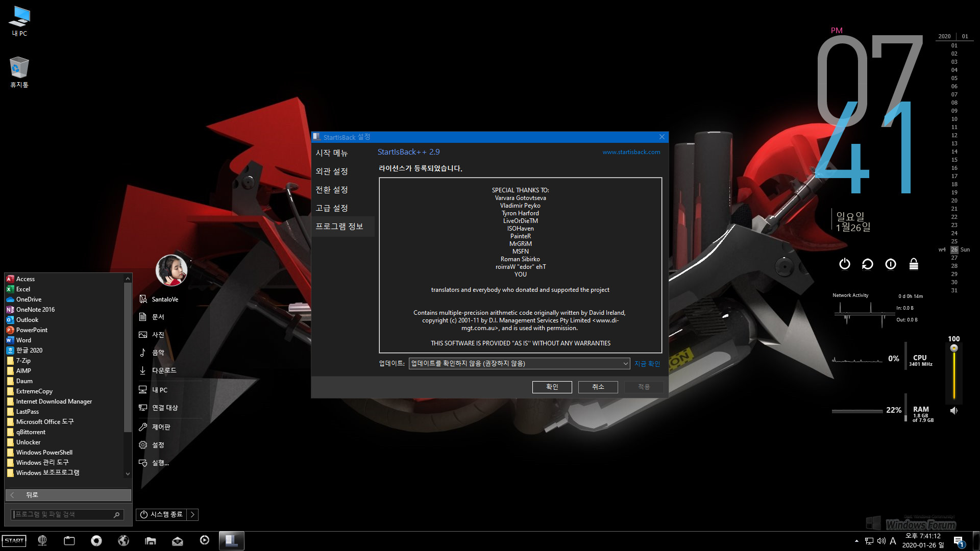The width and height of the screenshot is (980, 551).
Task: Open the media player icon on taskbar
Action: tap(205, 540)
